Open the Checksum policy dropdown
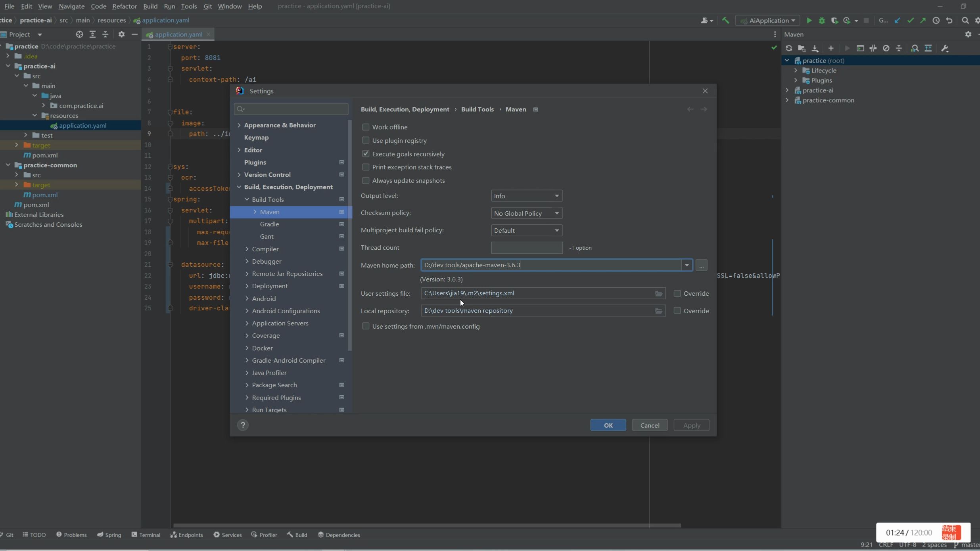Viewport: 980px width, 551px height. [x=526, y=214]
